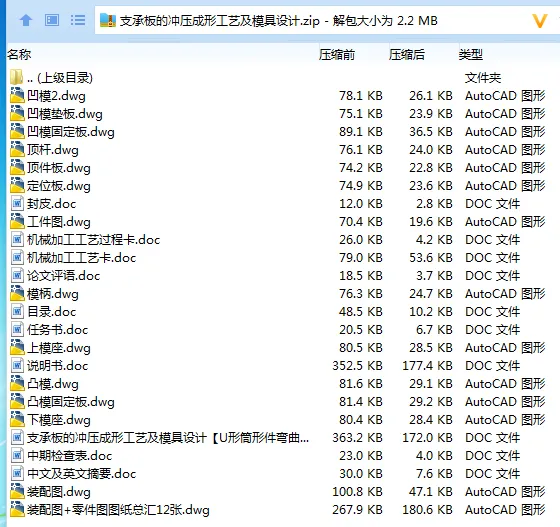This screenshot has width=560, height=527.
Task: Select the 中期检查表.doc file icon
Action: click(x=17, y=455)
